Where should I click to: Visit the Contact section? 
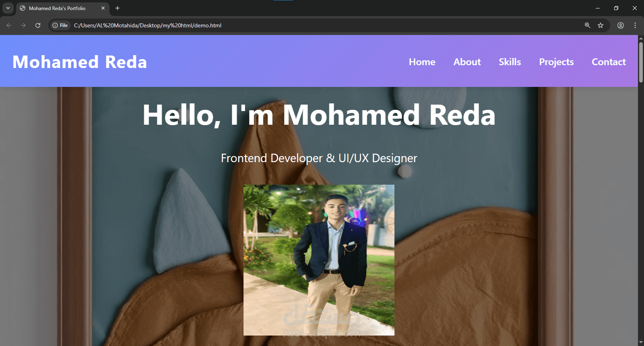[609, 62]
